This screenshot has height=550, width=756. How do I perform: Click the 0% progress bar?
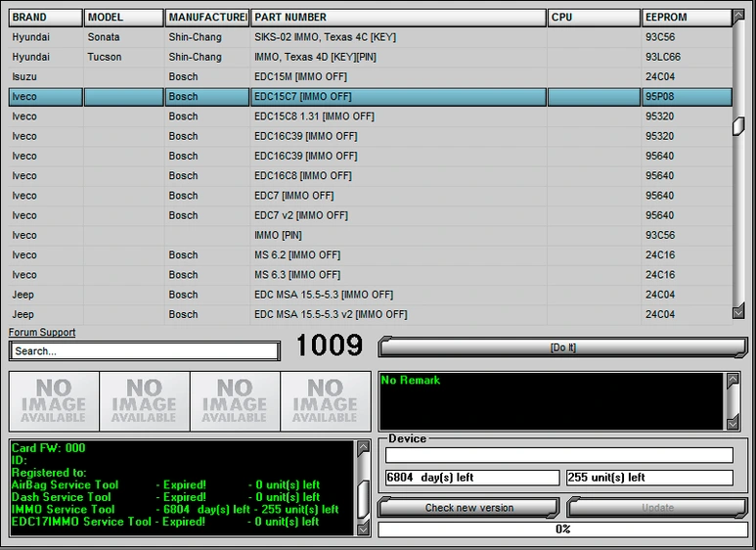click(562, 529)
